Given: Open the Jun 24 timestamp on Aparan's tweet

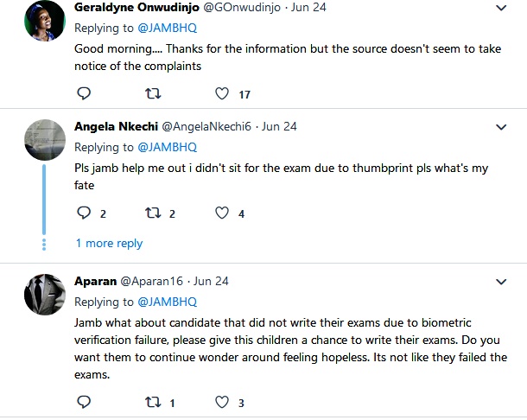Looking at the screenshot, I should point(211,282).
